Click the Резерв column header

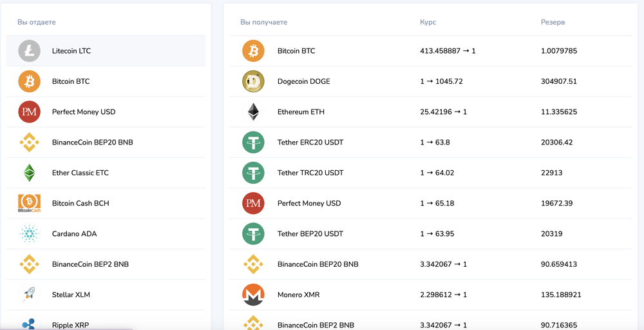point(553,22)
